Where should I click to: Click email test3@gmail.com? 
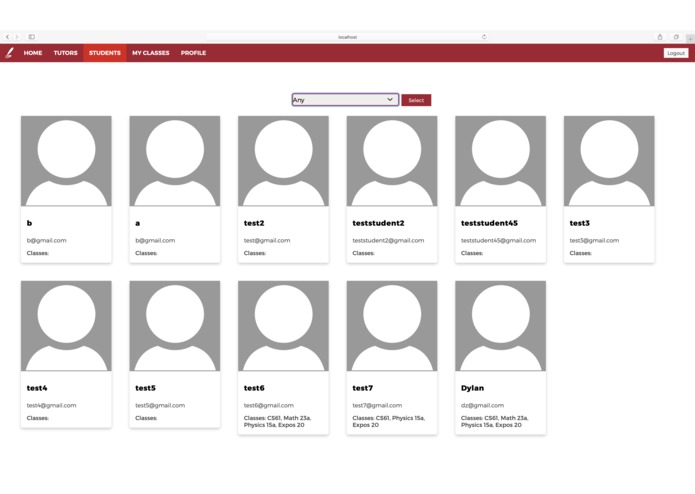tap(594, 240)
